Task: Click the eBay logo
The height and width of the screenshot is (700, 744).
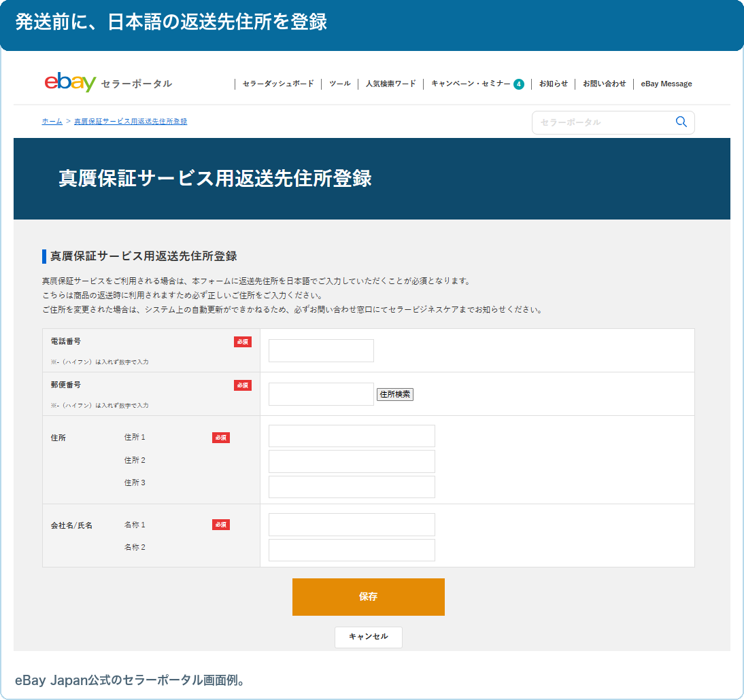Action: (x=70, y=82)
